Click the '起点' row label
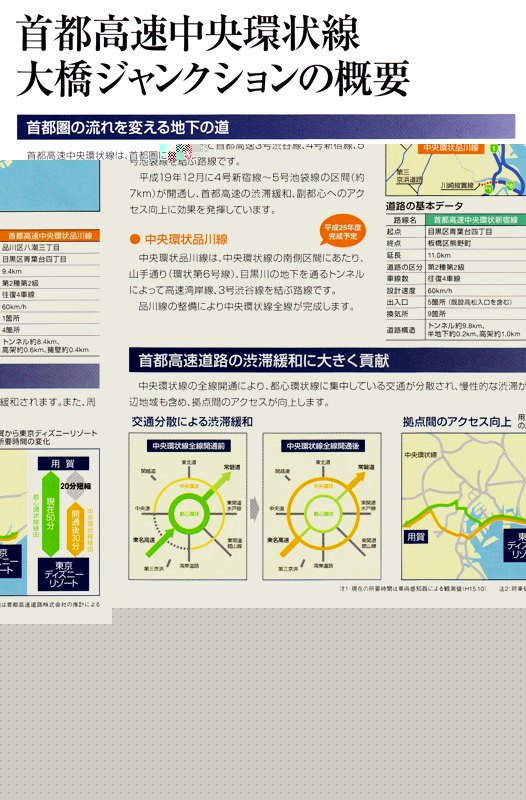 click(394, 232)
